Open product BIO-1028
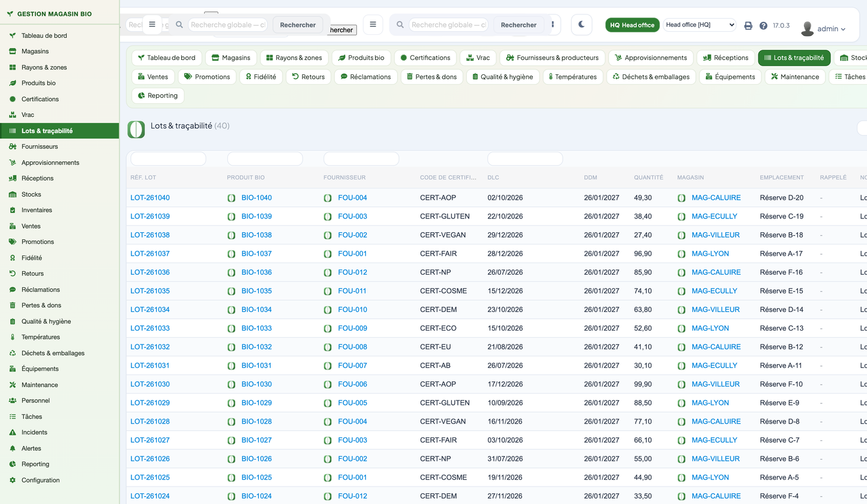Viewport: 867px width, 504px height. (257, 422)
